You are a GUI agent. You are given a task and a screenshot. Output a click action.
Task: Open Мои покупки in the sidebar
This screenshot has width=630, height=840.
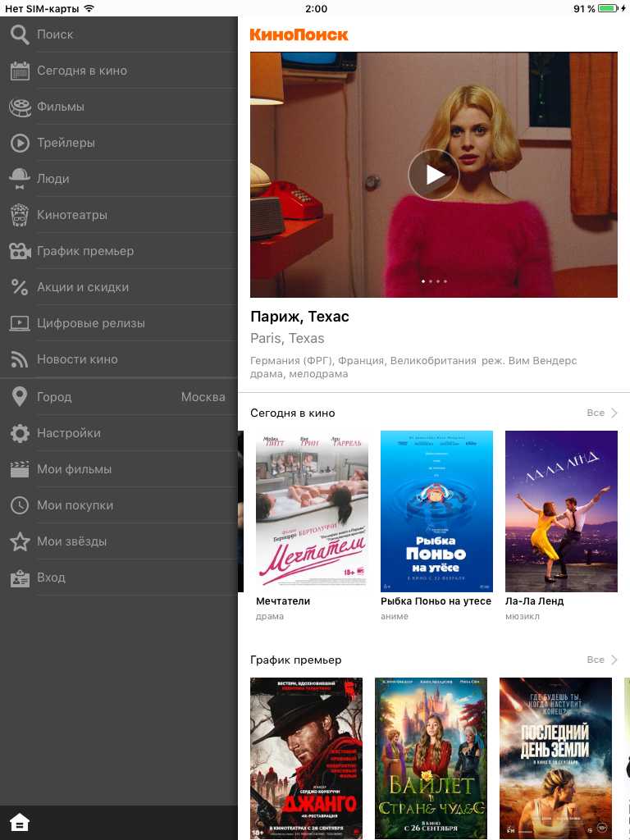pyautogui.click(x=118, y=505)
